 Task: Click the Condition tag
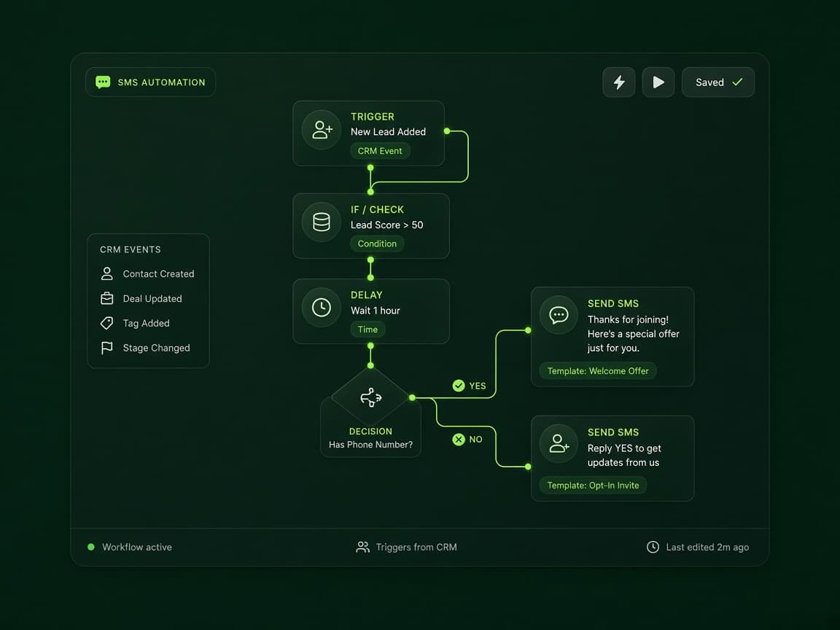(x=377, y=244)
